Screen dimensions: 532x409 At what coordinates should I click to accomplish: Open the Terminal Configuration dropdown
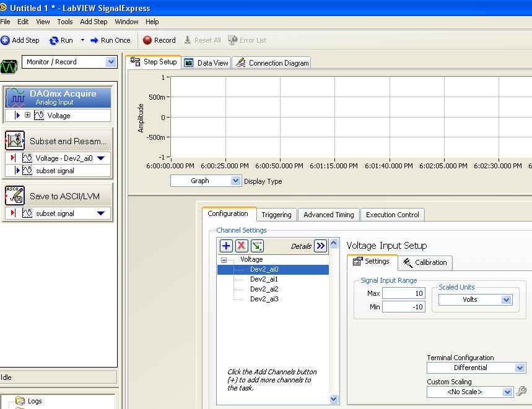click(476, 368)
